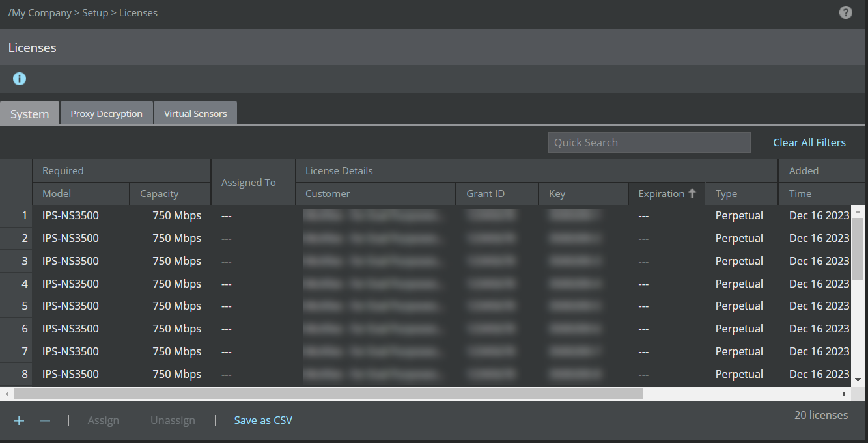The image size is (868, 443).
Task: Click the 20 licenses count text
Action: click(x=821, y=415)
